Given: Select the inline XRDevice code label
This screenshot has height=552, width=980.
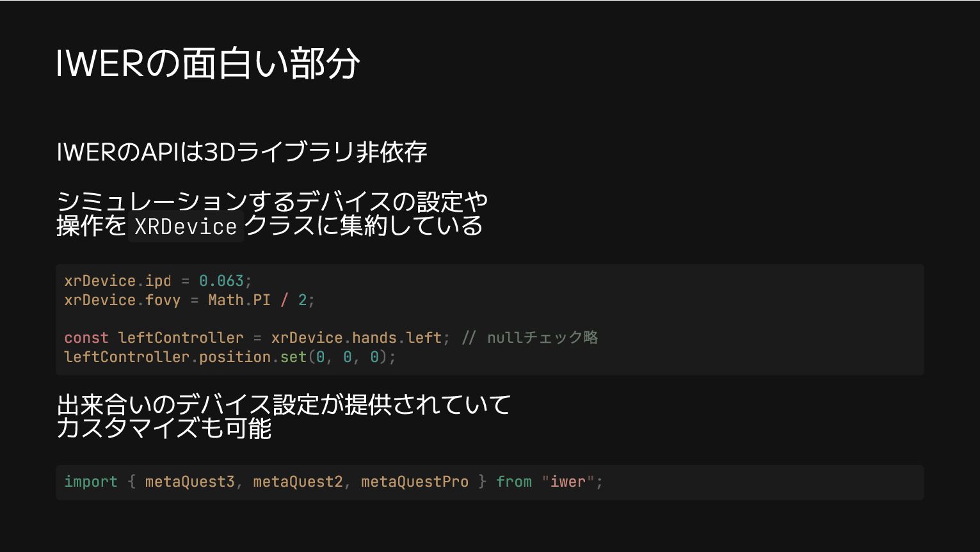Looking at the screenshot, I should [186, 226].
